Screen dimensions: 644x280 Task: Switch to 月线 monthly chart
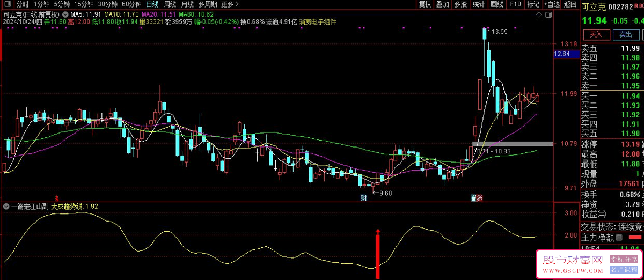click(x=187, y=4)
